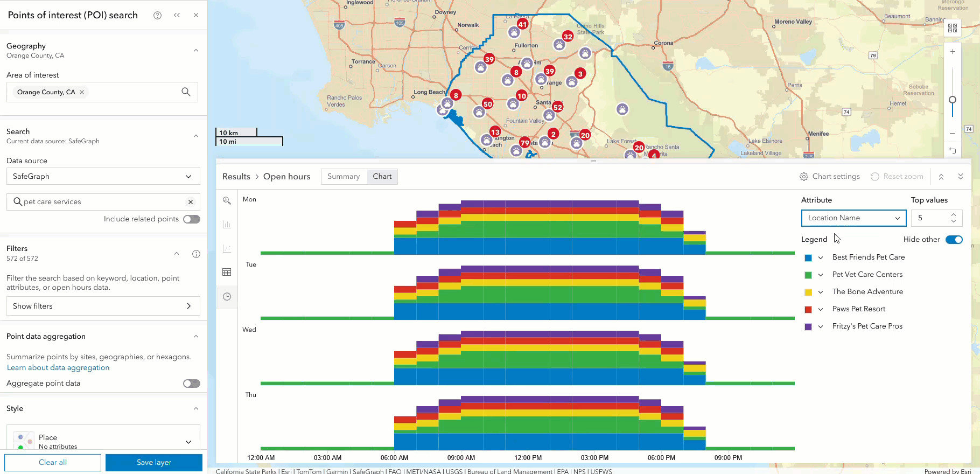Close the POI search panel
Viewport: 980px width, 474px height.
click(x=196, y=15)
